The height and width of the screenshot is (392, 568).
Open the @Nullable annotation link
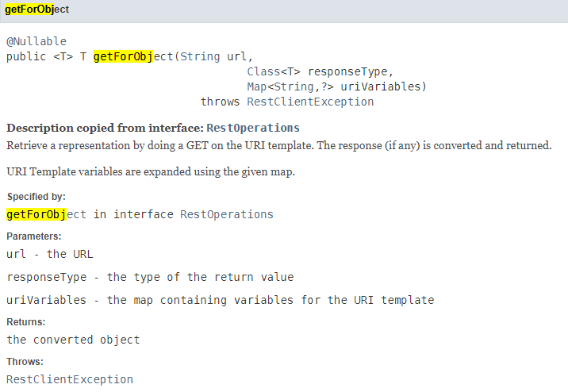tap(36, 41)
